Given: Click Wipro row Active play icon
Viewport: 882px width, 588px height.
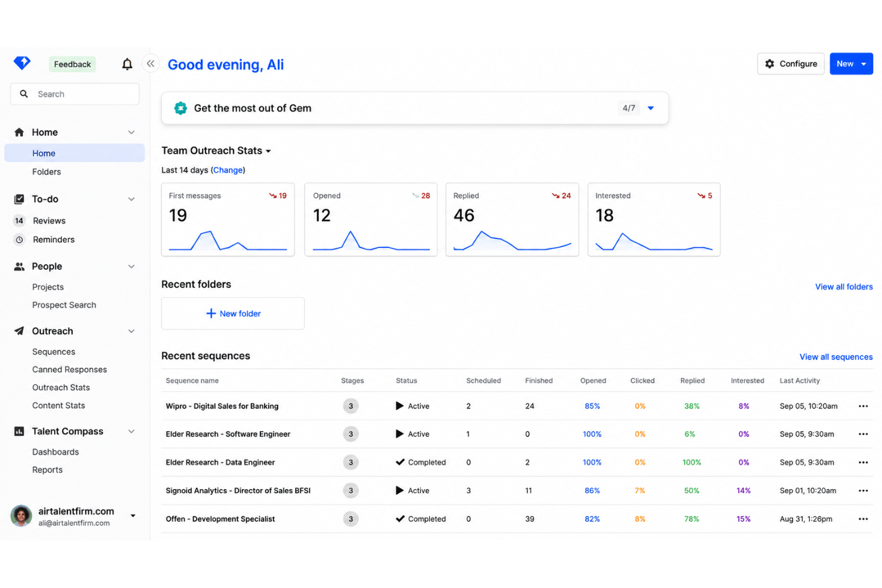Looking at the screenshot, I should tap(400, 406).
